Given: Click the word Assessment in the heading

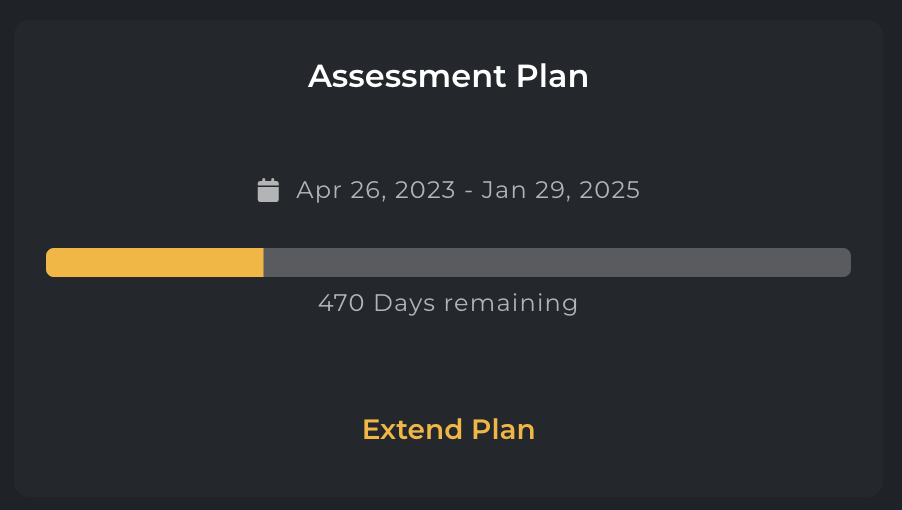Looking at the screenshot, I should tap(407, 76).
